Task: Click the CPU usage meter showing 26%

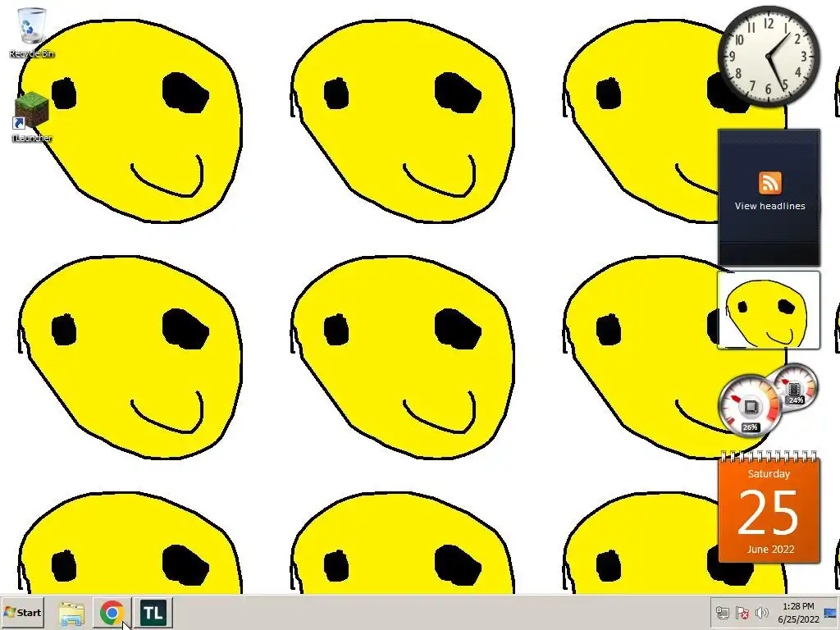Action: coord(750,405)
